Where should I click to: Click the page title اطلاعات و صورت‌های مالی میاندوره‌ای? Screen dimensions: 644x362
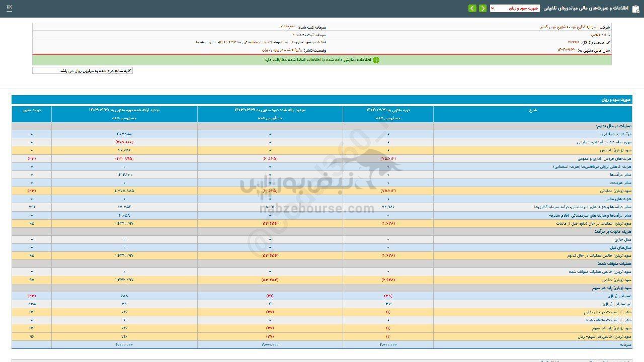coord(586,9)
